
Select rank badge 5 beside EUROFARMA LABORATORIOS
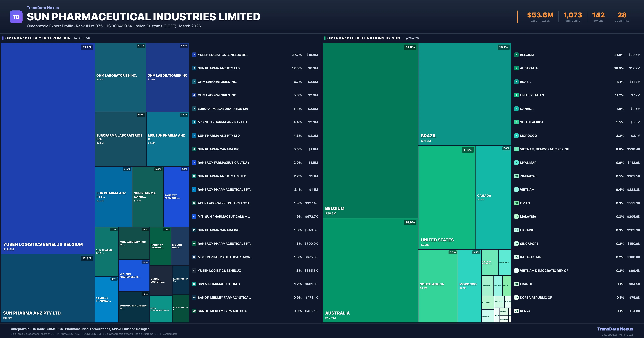tap(194, 109)
